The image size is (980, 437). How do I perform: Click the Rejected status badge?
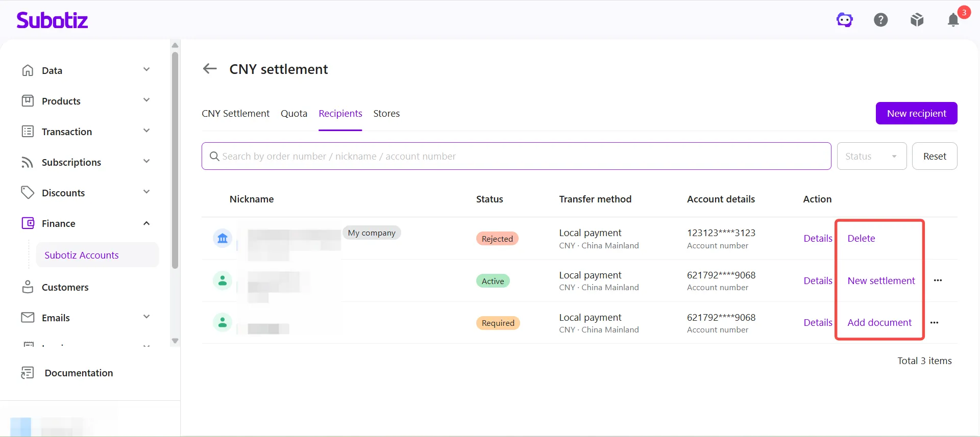(x=497, y=239)
